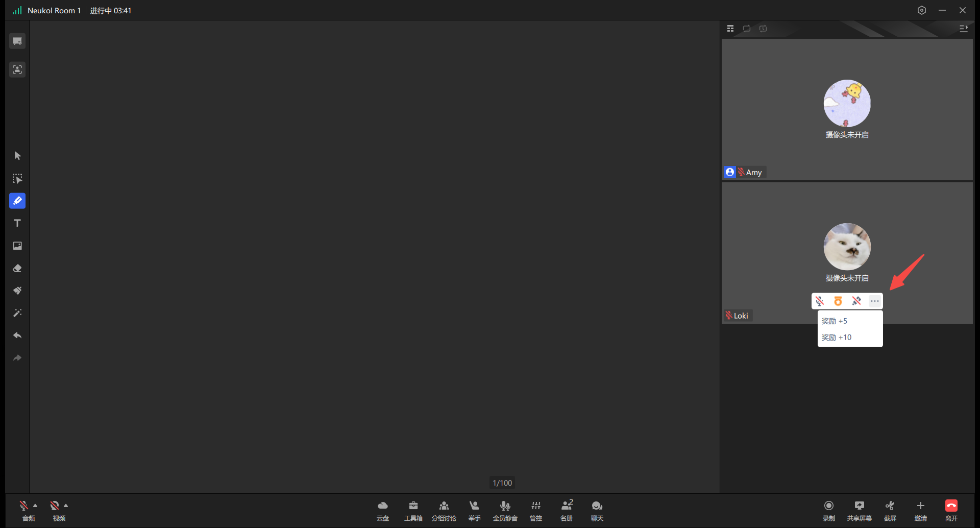Open room settings hexagon icon
980x528 pixels.
tap(922, 10)
